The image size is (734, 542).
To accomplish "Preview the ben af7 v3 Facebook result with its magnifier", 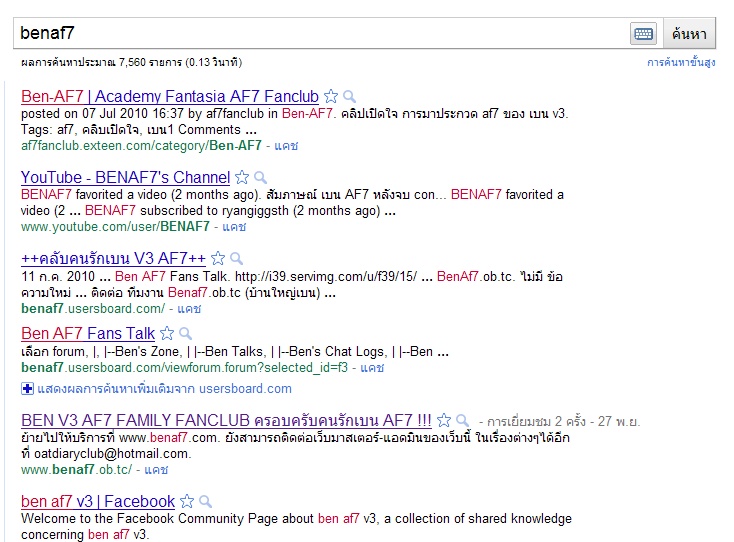I will coord(205,501).
